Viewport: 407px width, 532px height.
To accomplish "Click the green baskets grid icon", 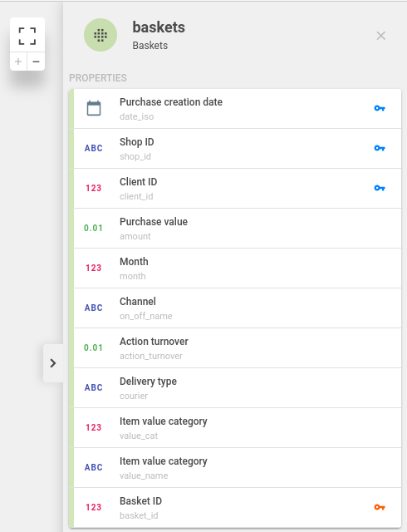I will point(101,35).
